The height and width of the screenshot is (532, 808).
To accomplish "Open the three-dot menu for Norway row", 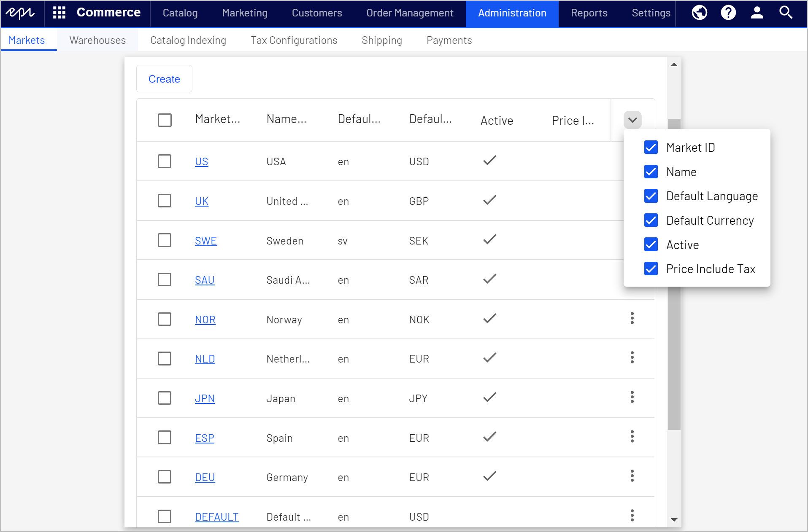I will pyautogui.click(x=632, y=318).
